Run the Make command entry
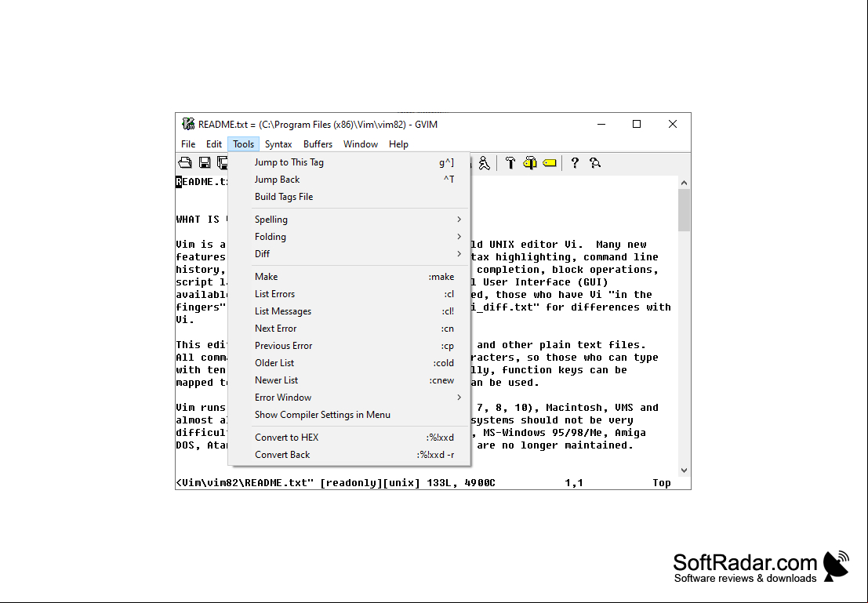Viewport: 868px width, 603px height. coord(349,276)
